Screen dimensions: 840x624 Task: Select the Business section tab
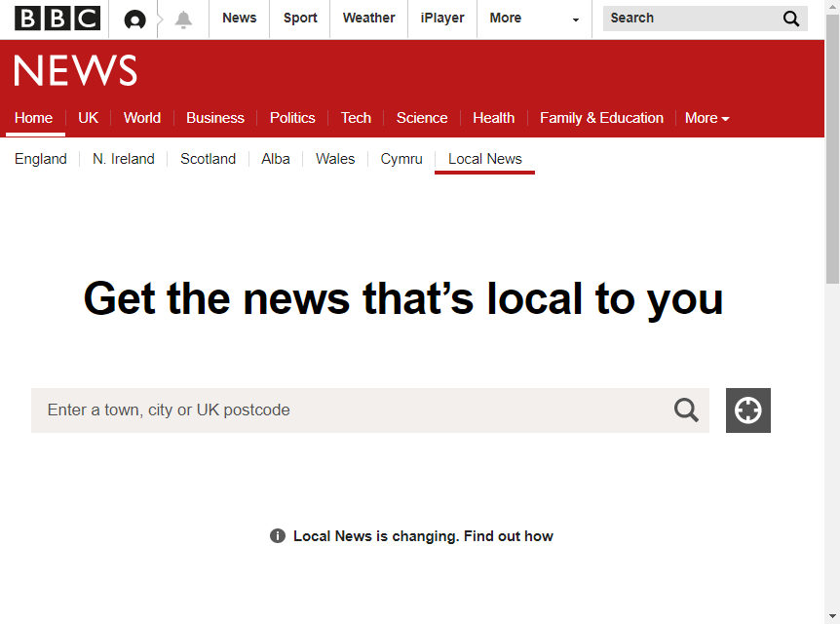coord(215,118)
